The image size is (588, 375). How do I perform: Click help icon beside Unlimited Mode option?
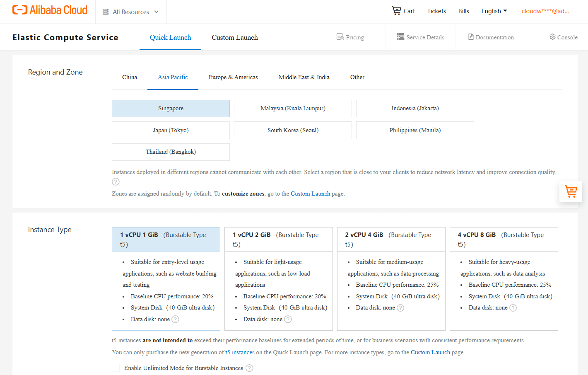point(249,368)
